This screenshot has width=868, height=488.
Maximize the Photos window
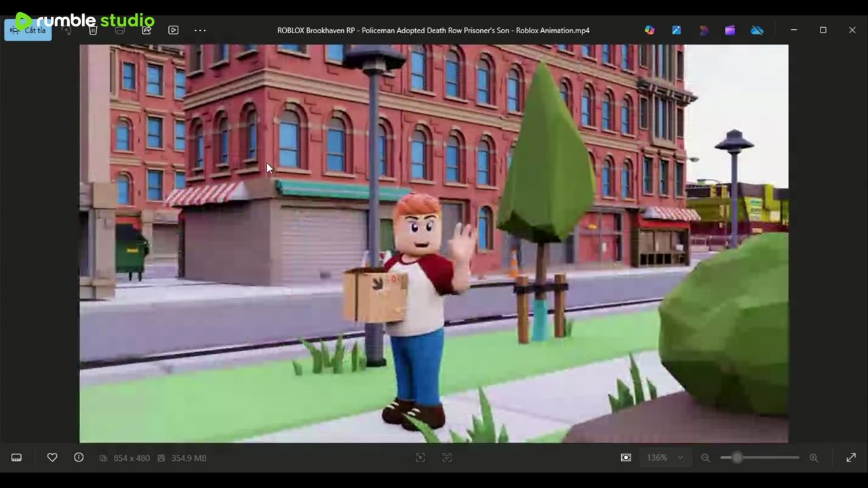[x=823, y=30]
